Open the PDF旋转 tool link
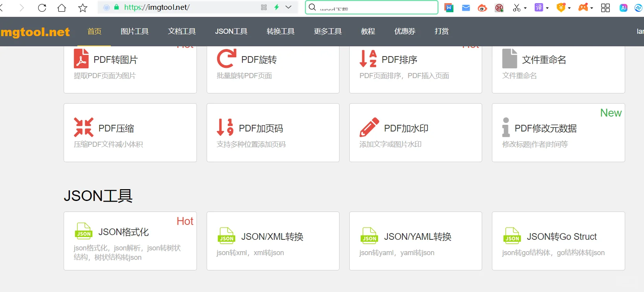 pos(259,60)
